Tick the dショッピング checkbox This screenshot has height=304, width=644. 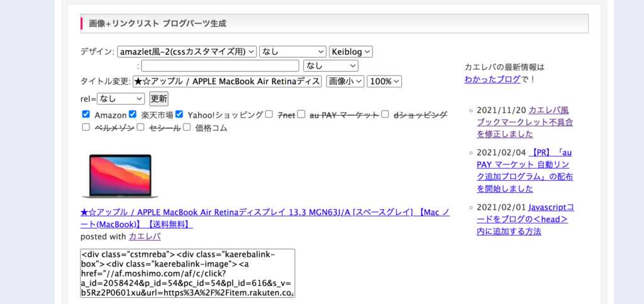385,114
